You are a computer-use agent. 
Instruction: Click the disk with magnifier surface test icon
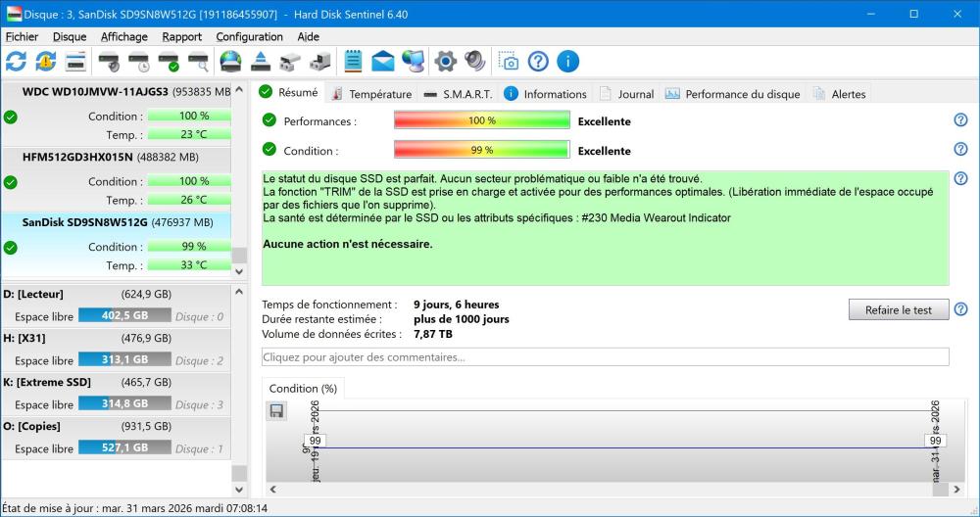point(199,61)
